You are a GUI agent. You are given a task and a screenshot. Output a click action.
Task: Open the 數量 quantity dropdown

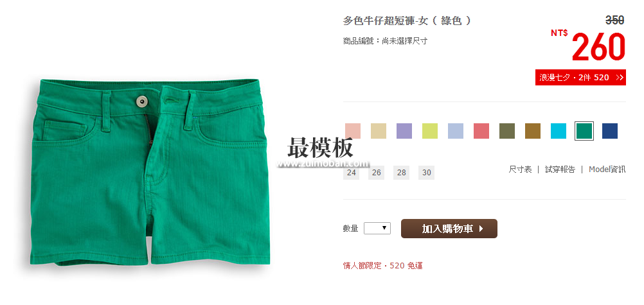pyautogui.click(x=377, y=228)
